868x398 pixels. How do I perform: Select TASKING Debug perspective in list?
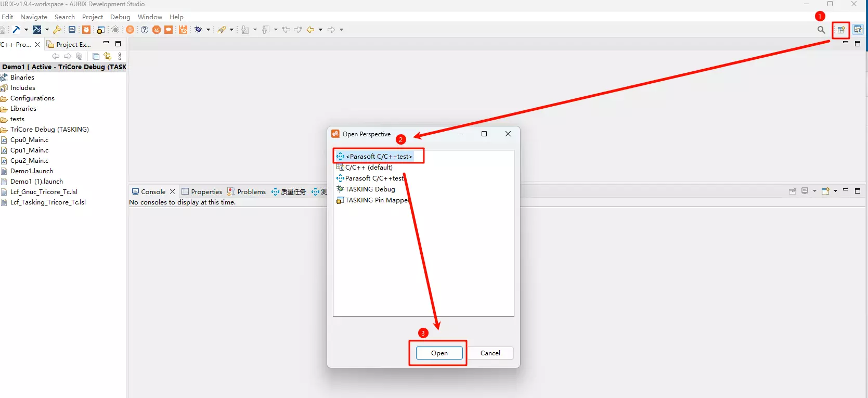[x=370, y=189]
